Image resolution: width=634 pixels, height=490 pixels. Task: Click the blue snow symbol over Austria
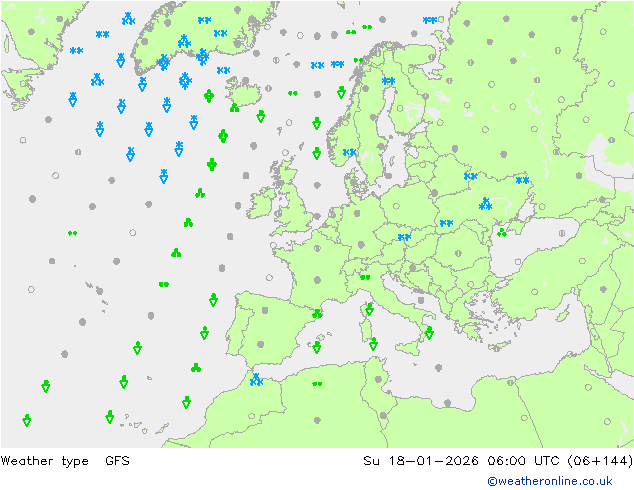pyautogui.click(x=404, y=237)
